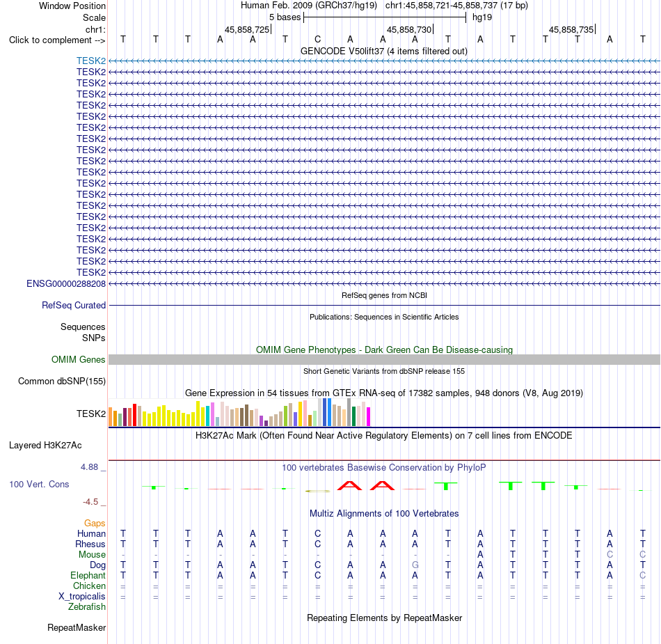The height and width of the screenshot is (644, 661).
Task: Click 'Multiz Alignments of 100 Vertebrates' title
Action: click(384, 513)
